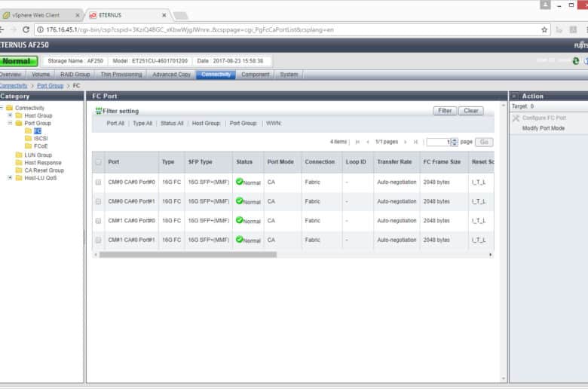Viewport: 588px width, 389px height.
Task: Click the green refresh icon near Fujitsu logo
Action: point(576,61)
